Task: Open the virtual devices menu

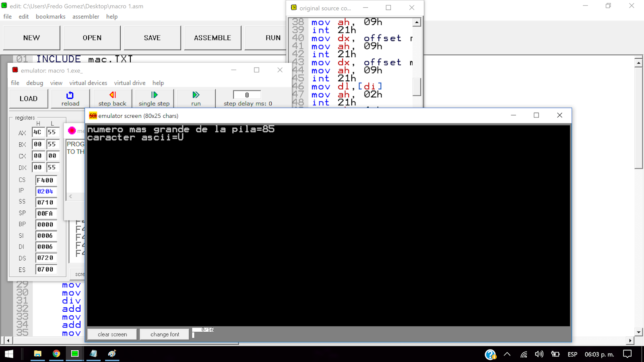Action: click(x=88, y=83)
